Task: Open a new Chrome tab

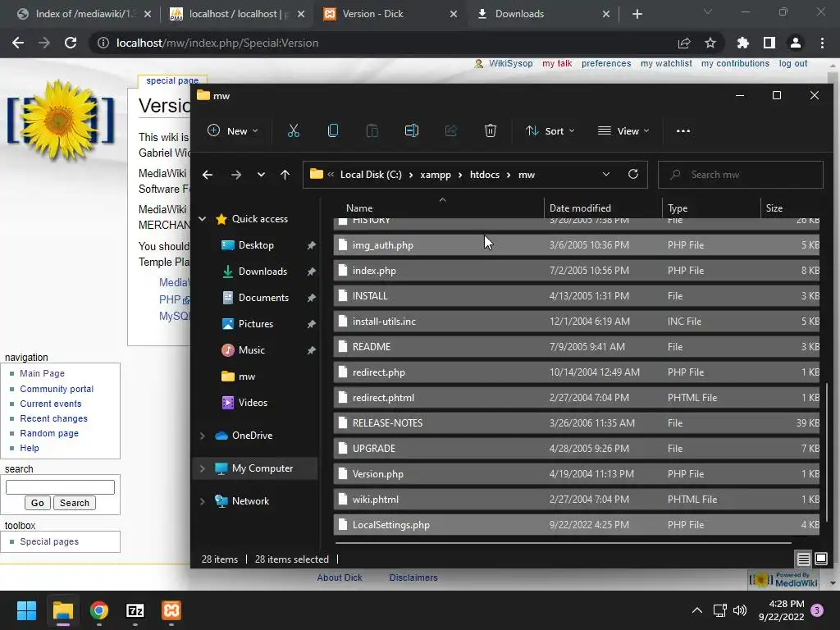Action: (637, 14)
